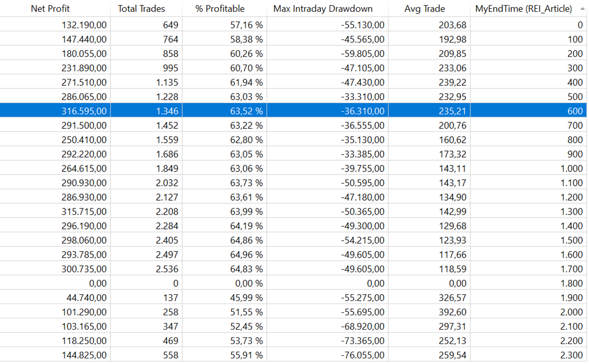Click the 45,99 % profitable cell
The image size is (589, 364).
245,298
